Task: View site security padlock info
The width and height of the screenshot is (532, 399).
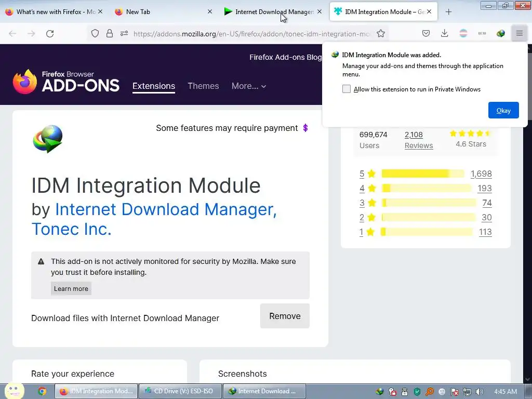Action: [x=109, y=33]
